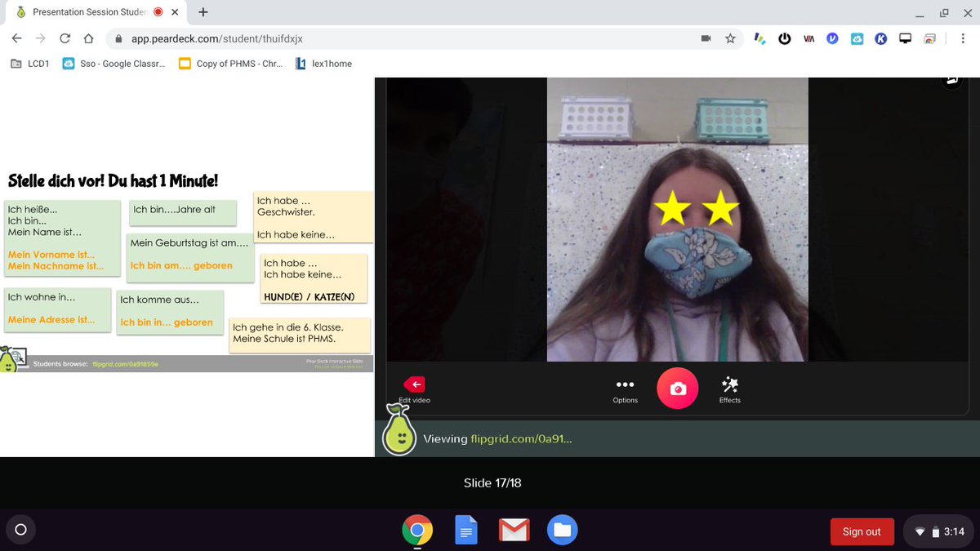This screenshot has width=980, height=551.
Task: Open the power-style OneTab extension icon
Action: (785, 38)
